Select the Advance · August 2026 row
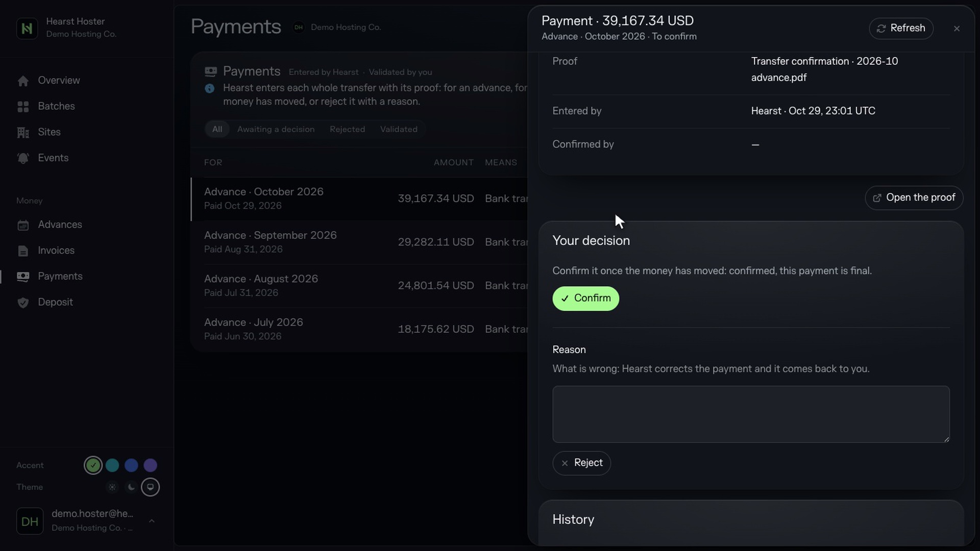Viewport: 980px width, 551px height. (359, 286)
